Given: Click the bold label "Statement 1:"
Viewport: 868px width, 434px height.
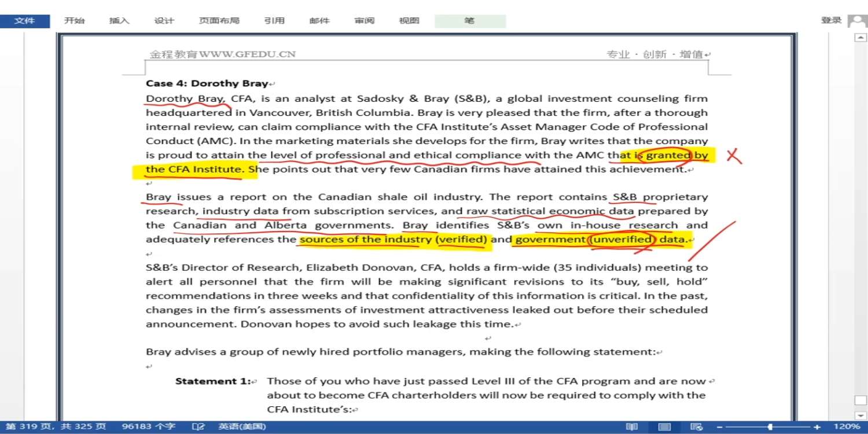Looking at the screenshot, I should tap(214, 381).
